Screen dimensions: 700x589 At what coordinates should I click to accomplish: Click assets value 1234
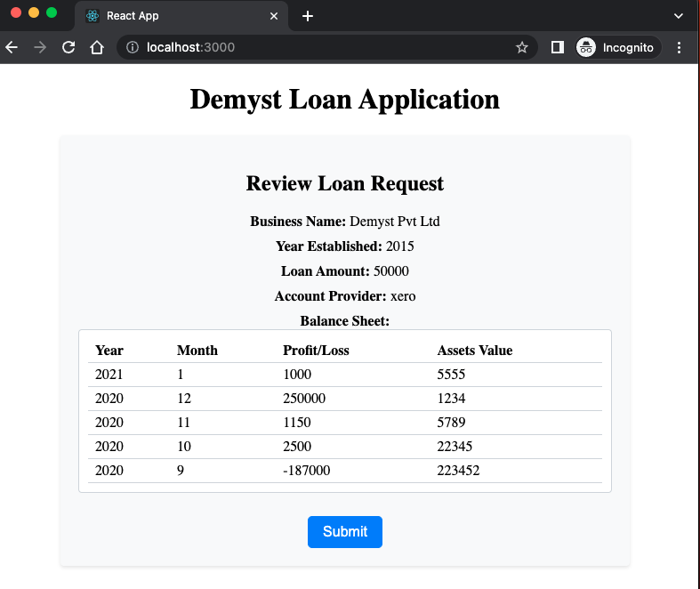(451, 399)
